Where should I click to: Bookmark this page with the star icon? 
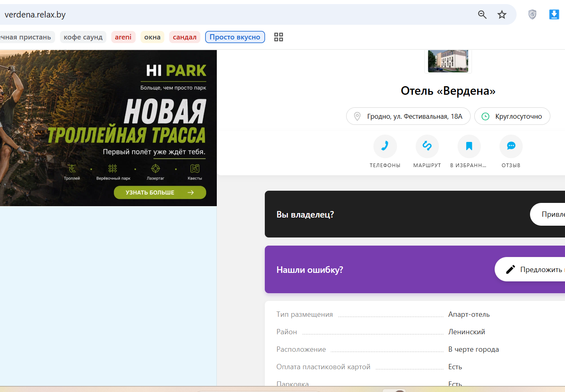pos(502,15)
